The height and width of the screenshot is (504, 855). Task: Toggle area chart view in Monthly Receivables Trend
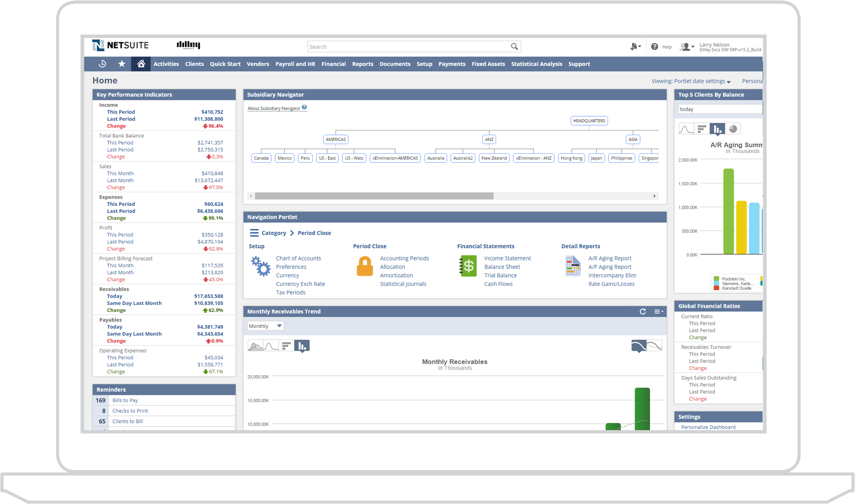pyautogui.click(x=256, y=346)
